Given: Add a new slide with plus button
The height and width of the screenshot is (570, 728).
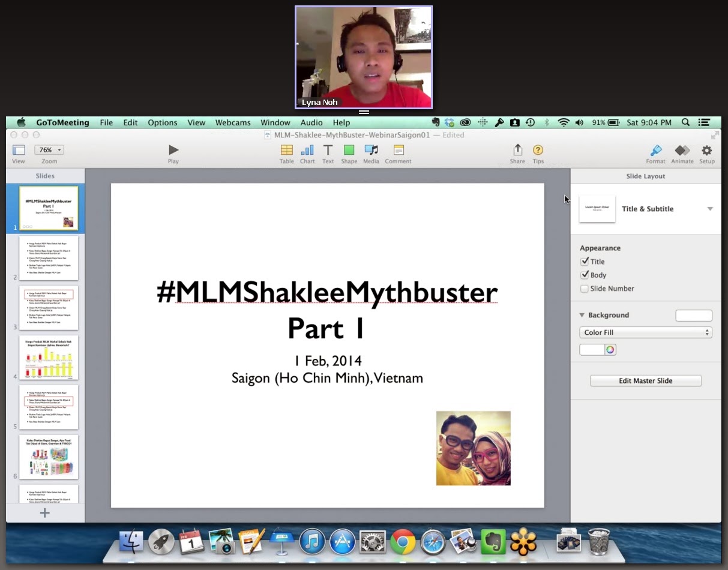Looking at the screenshot, I should (45, 513).
